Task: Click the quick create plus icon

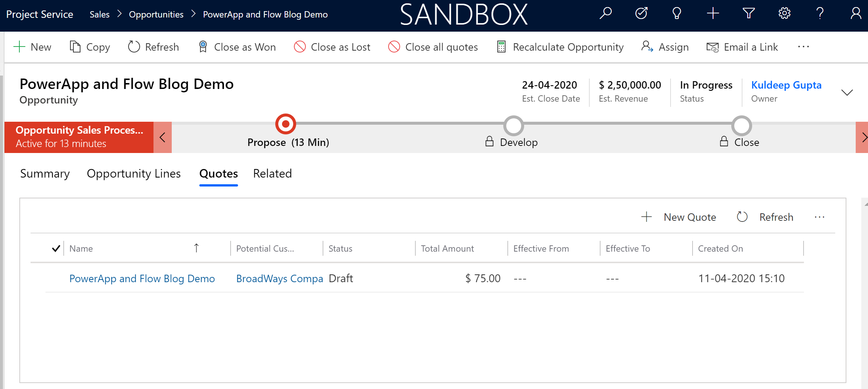Action: (713, 14)
